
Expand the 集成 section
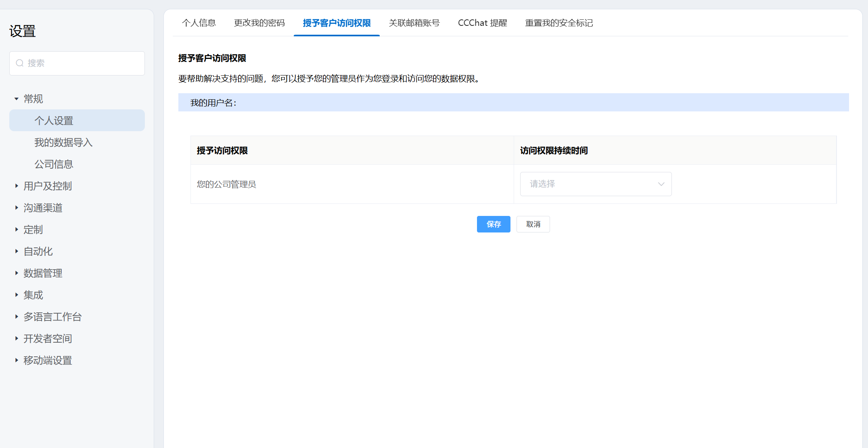tap(17, 295)
